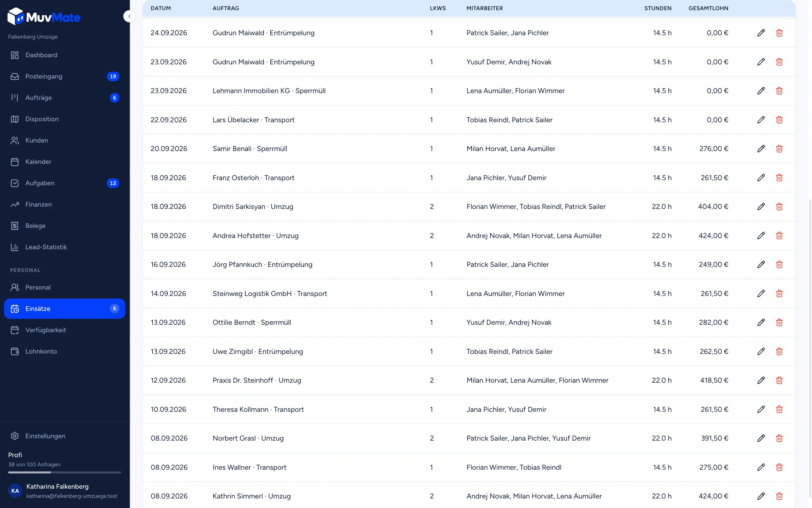
Task: Delete the Uwe Zirngibl Entrümpelung entry
Action: 779,352
